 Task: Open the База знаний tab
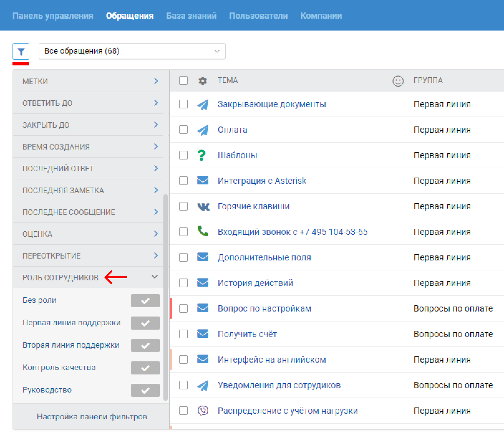click(x=191, y=16)
